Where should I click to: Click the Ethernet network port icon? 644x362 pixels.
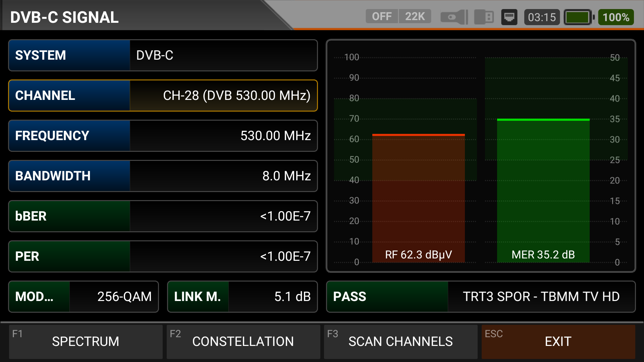(x=509, y=17)
